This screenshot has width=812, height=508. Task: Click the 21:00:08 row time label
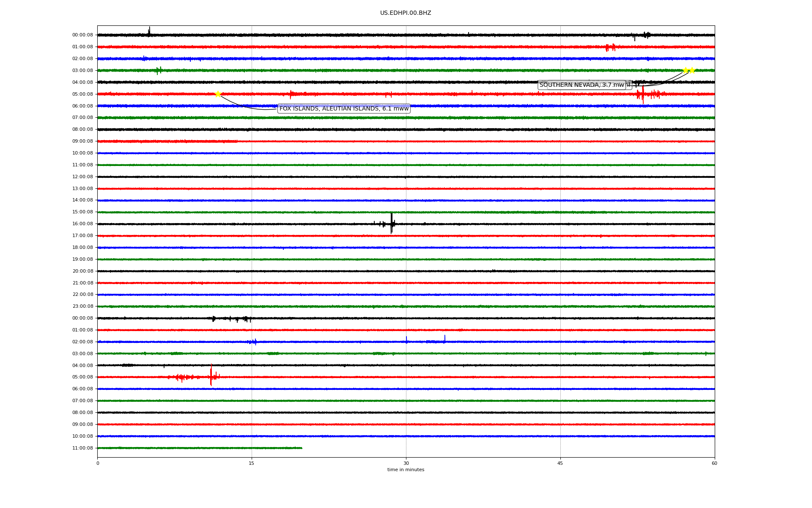pyautogui.click(x=82, y=283)
